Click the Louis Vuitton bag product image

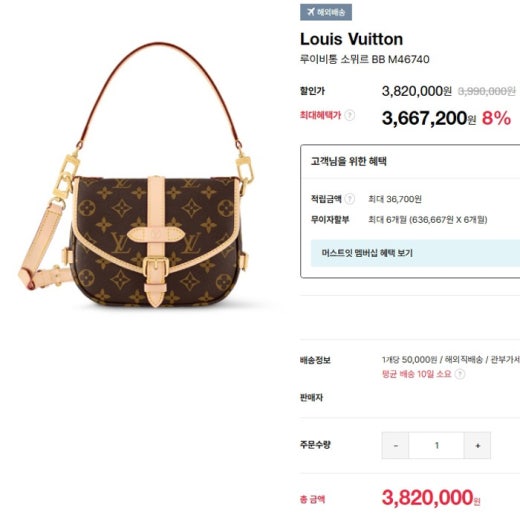tap(137, 175)
